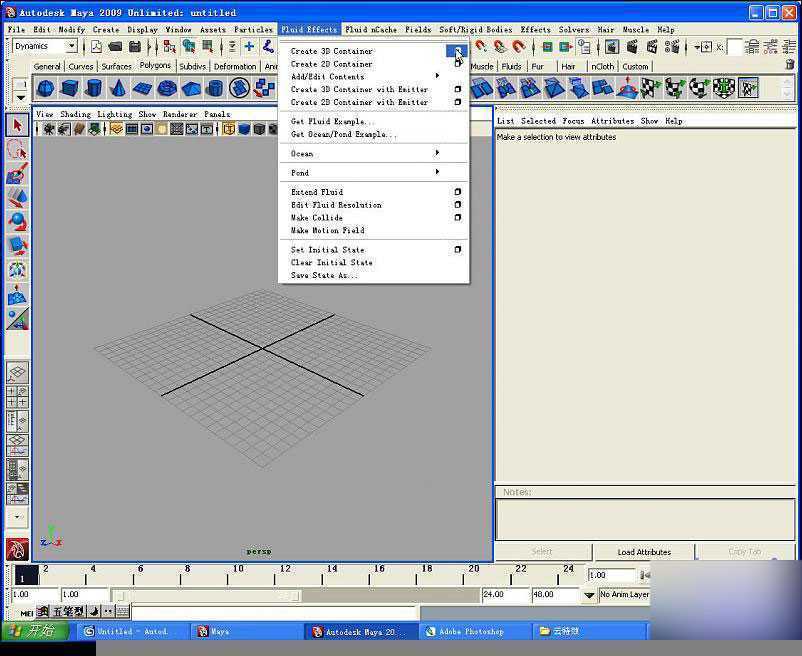Choose the Paint Selection tool
Image resolution: width=802 pixels, height=656 pixels.
click(x=17, y=174)
